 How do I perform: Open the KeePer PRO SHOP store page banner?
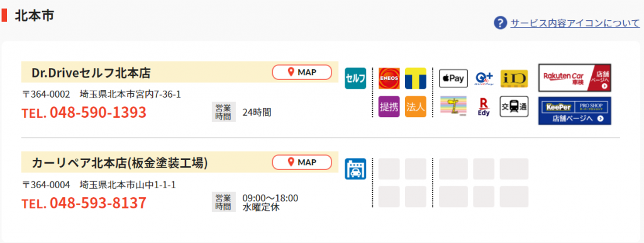575,111
